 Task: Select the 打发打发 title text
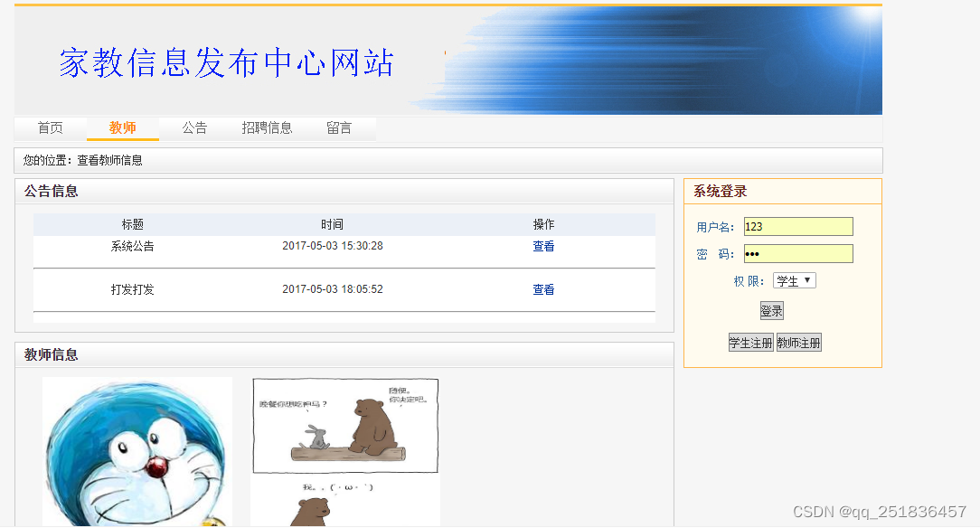point(133,289)
